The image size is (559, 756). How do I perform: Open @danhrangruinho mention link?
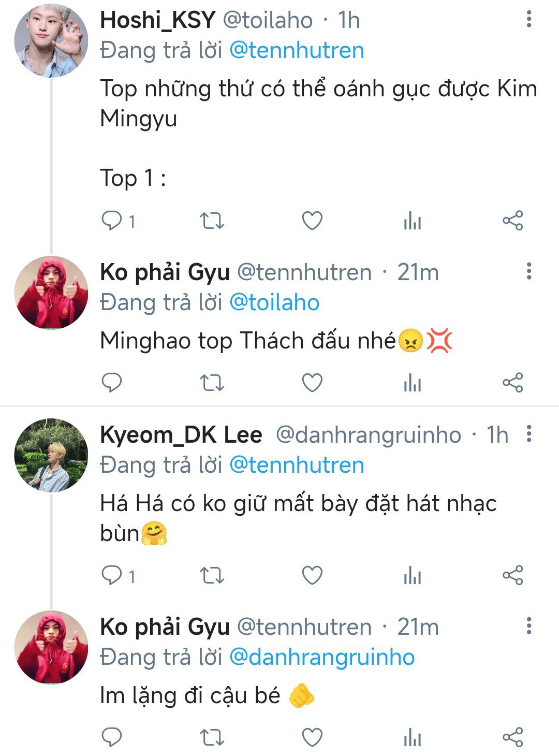tap(321, 657)
